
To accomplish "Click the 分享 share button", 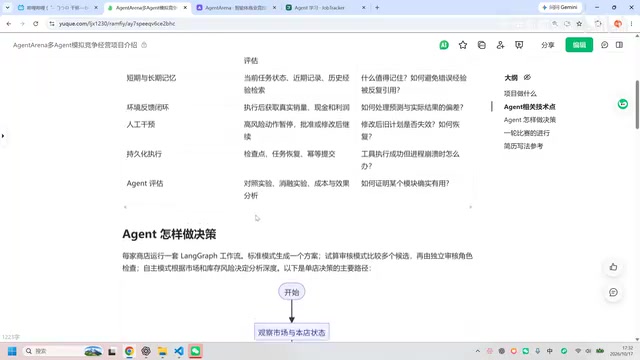I will click(x=548, y=45).
